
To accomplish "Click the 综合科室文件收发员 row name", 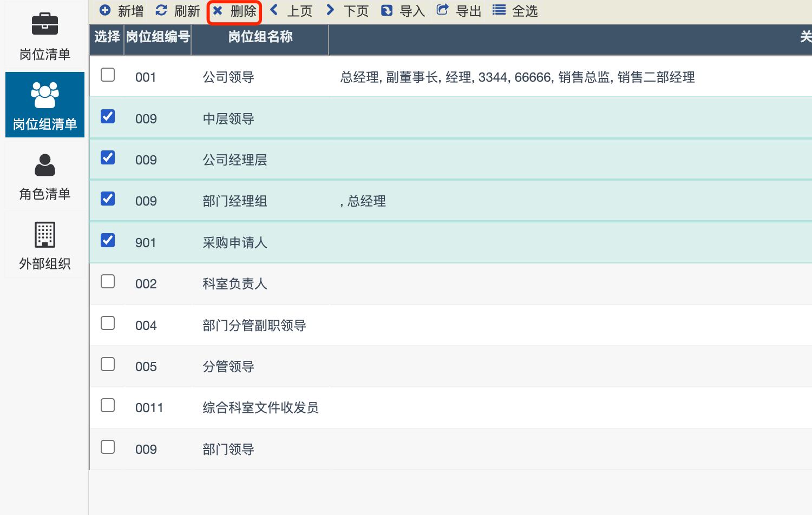I will 260,408.
